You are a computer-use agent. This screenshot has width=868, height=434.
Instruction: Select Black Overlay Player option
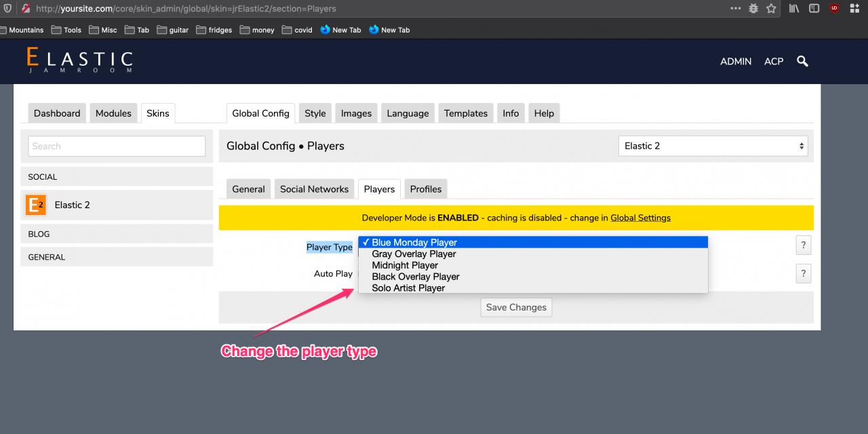(533, 277)
